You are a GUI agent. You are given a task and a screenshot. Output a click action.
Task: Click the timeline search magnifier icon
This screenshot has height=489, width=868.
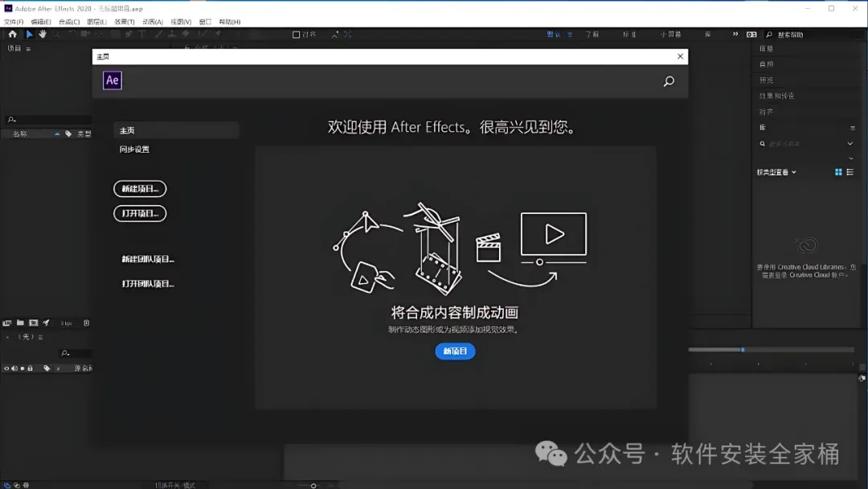pyautogui.click(x=65, y=353)
